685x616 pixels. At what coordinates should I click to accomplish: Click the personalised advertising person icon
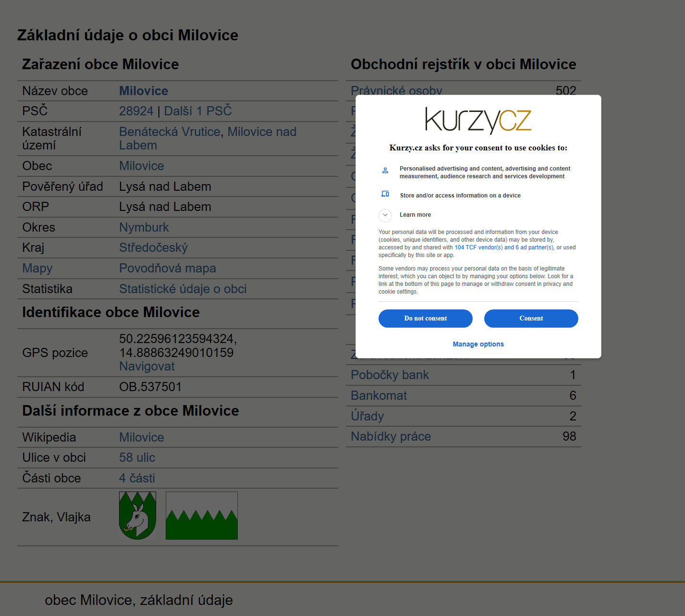coord(385,170)
